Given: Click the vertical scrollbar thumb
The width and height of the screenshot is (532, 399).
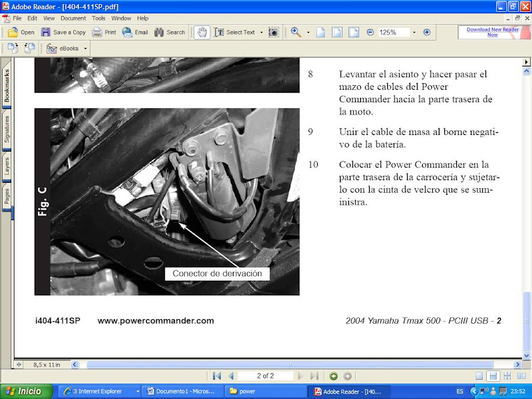Looking at the screenshot, I should tap(527, 321).
